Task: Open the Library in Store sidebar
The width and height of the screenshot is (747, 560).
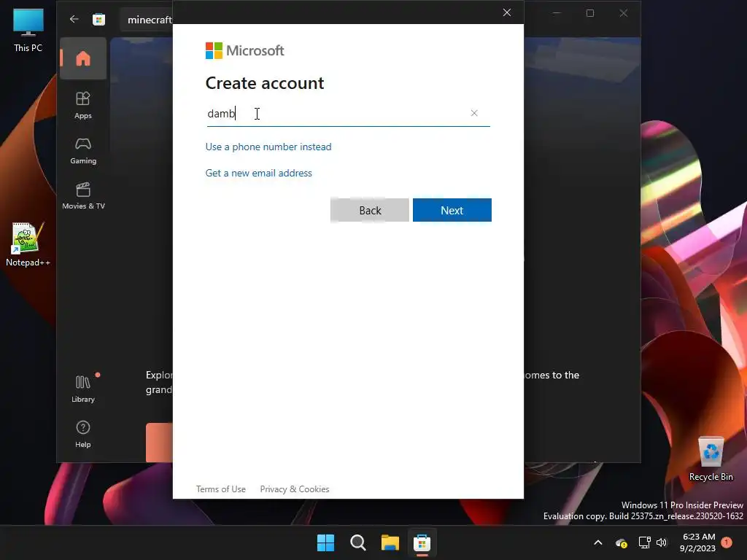Action: tap(83, 388)
